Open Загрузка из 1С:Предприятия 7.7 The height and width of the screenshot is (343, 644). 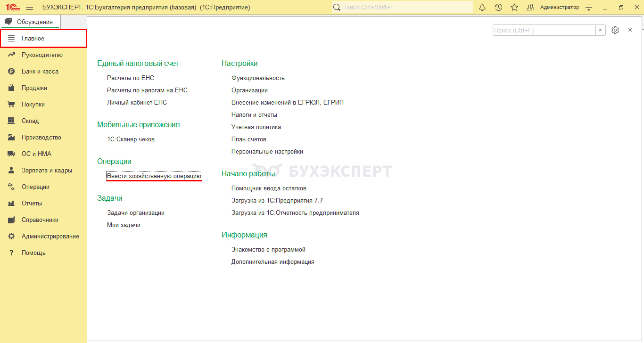(277, 201)
